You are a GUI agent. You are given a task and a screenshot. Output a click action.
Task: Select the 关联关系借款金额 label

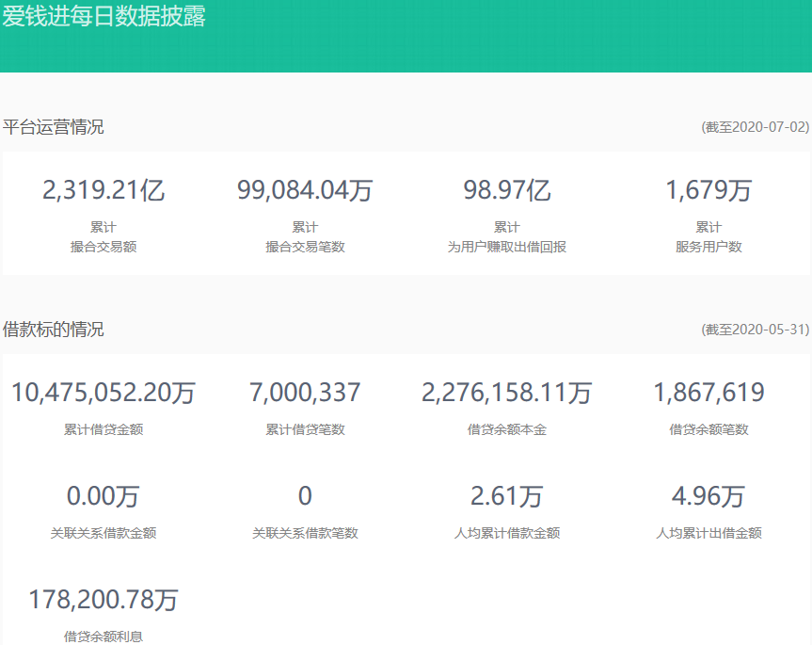tap(103, 533)
